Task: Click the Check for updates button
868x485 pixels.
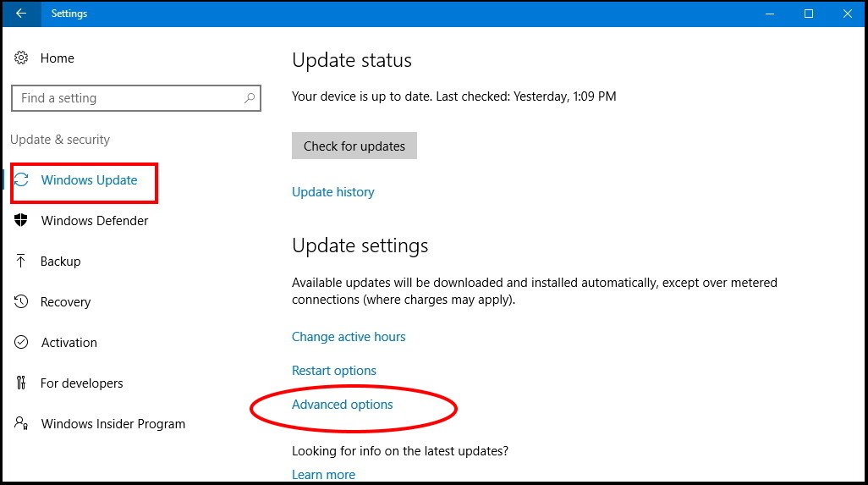Action: [354, 146]
